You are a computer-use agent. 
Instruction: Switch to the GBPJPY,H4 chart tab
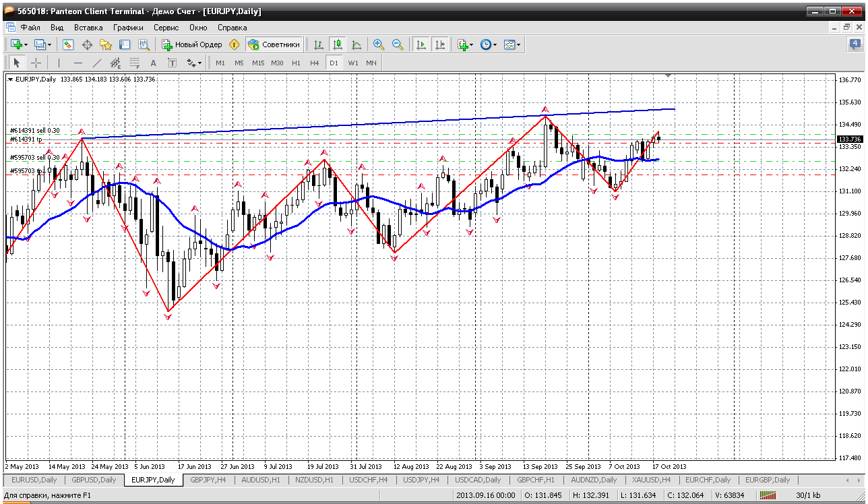pyautogui.click(x=208, y=480)
